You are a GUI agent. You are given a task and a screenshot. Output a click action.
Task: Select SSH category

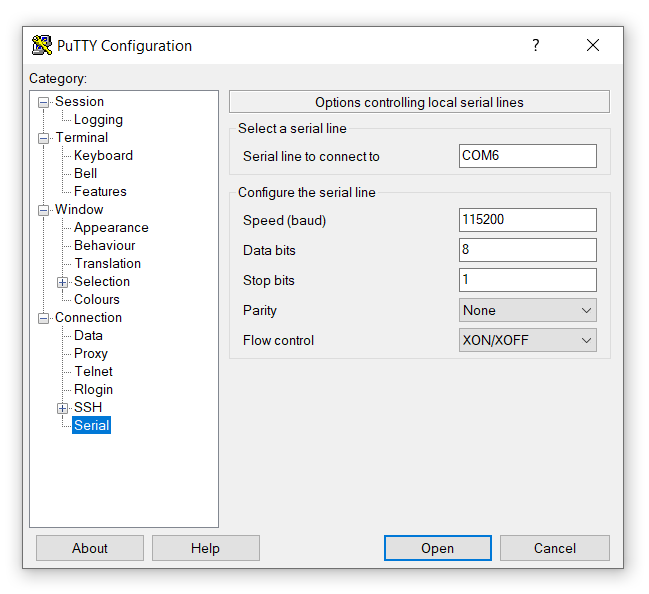88,408
